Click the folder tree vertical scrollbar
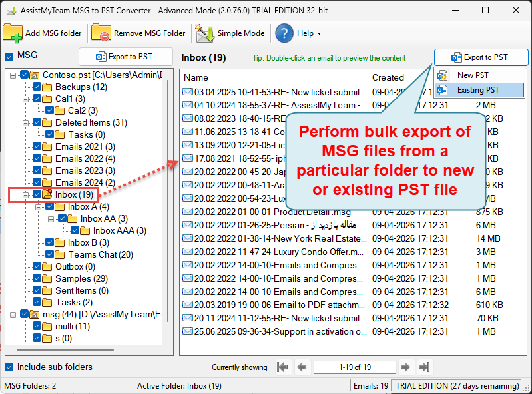The width and height of the screenshot is (532, 394). [x=168, y=200]
